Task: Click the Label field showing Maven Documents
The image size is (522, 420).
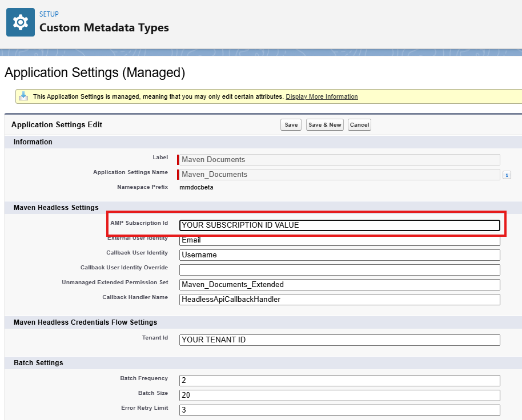Action: (x=339, y=160)
